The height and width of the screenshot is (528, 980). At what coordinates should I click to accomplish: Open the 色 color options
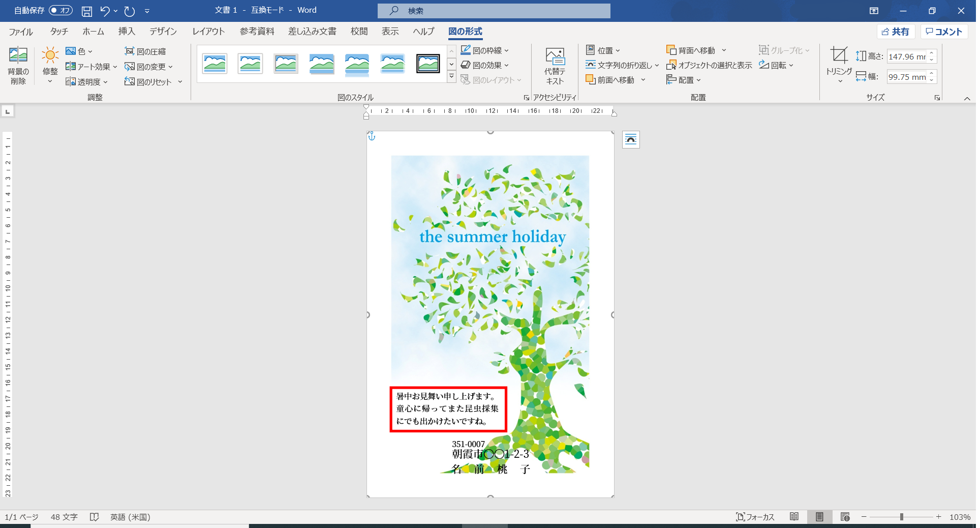[x=79, y=51]
